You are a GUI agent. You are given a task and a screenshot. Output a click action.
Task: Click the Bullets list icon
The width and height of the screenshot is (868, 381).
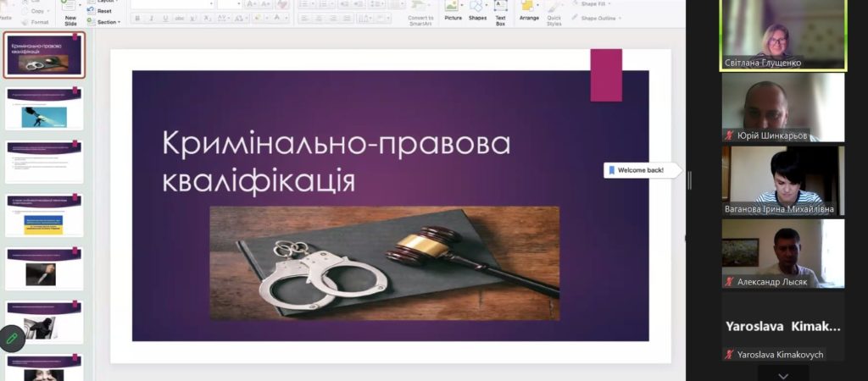coord(305,4)
